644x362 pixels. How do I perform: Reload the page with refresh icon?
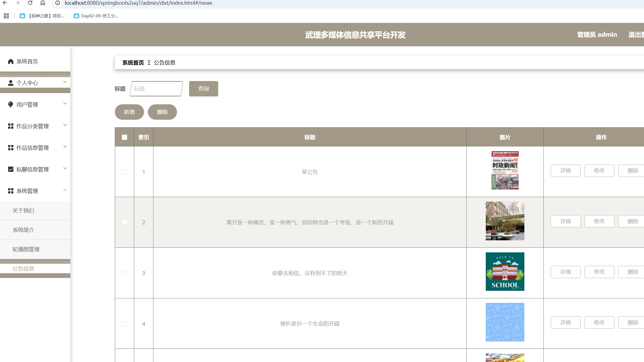[30, 3]
